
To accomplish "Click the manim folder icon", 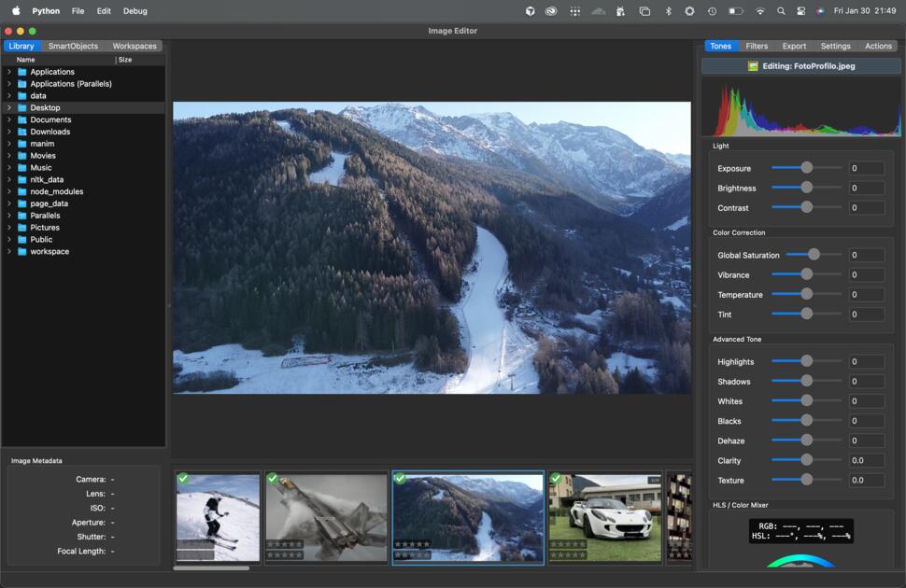I will coord(22,144).
